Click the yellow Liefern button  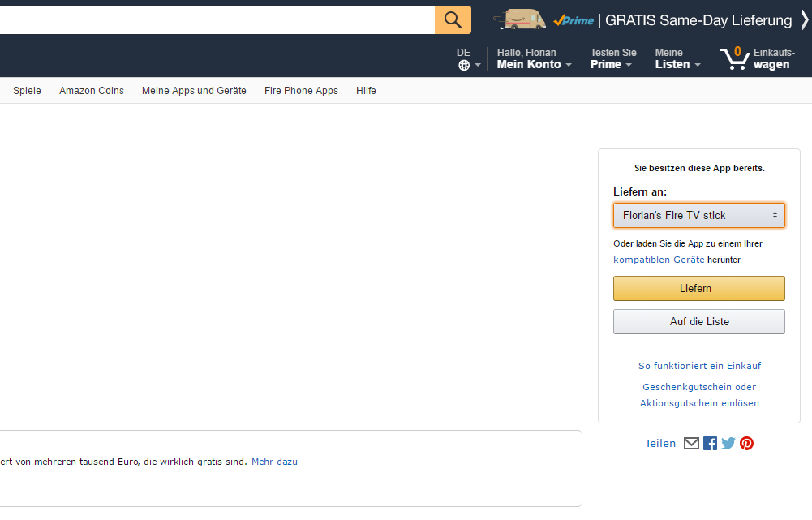pos(699,289)
